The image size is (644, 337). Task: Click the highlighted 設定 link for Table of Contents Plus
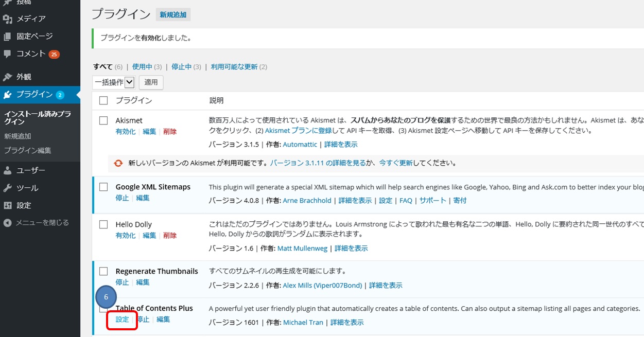(x=122, y=319)
